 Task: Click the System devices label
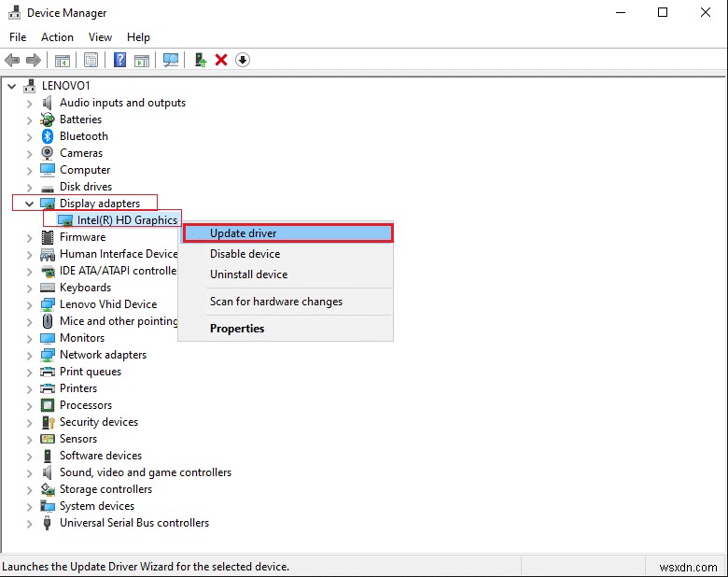pos(97,506)
